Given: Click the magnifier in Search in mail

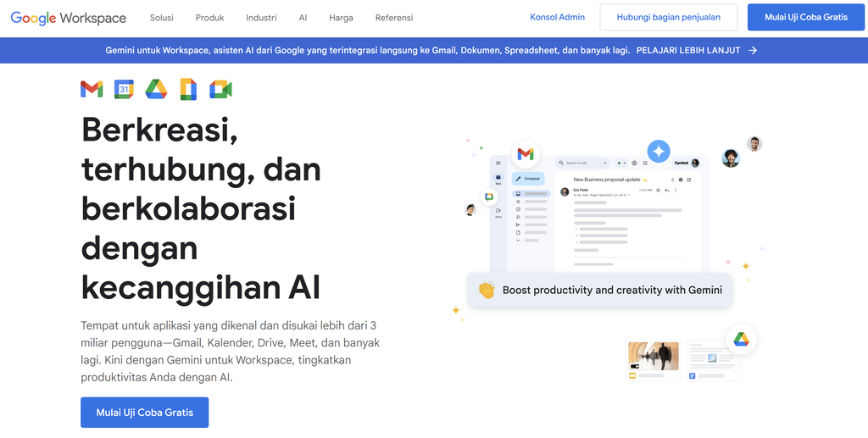Looking at the screenshot, I should (x=561, y=164).
